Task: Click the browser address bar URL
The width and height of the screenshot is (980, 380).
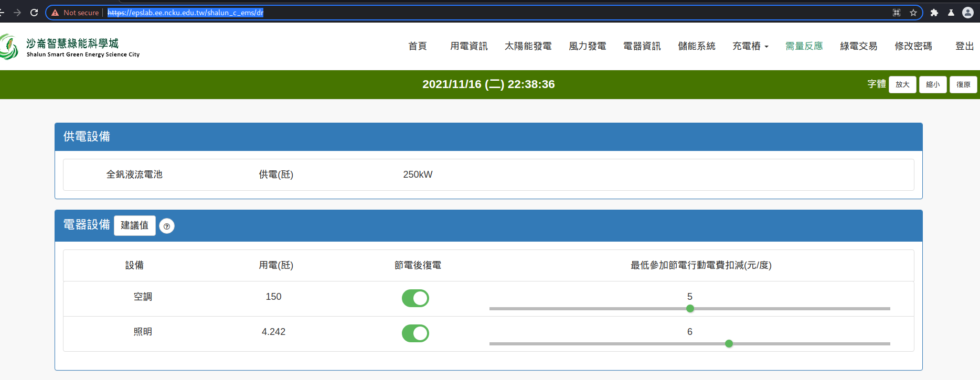Action: point(186,13)
